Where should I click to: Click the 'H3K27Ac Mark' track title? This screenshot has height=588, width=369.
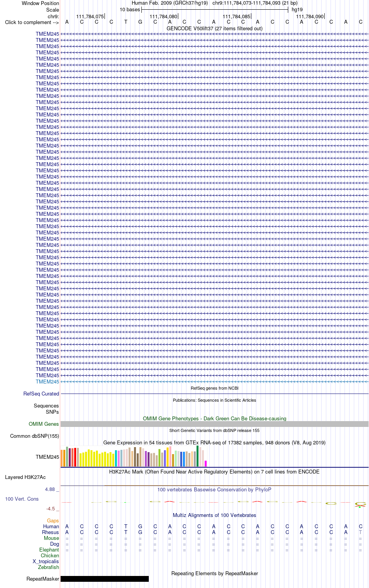click(214, 472)
